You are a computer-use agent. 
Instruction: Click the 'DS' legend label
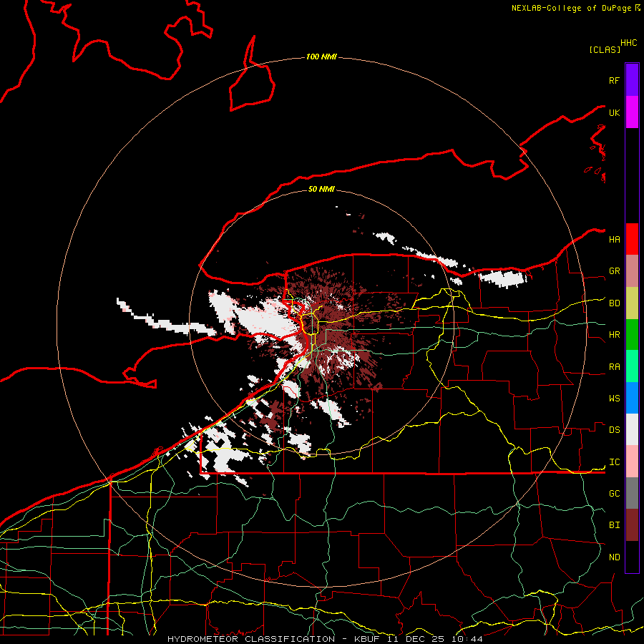click(614, 430)
